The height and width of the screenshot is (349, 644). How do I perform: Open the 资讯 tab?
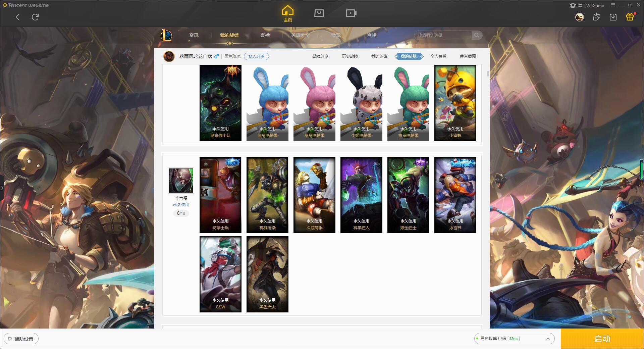[194, 35]
